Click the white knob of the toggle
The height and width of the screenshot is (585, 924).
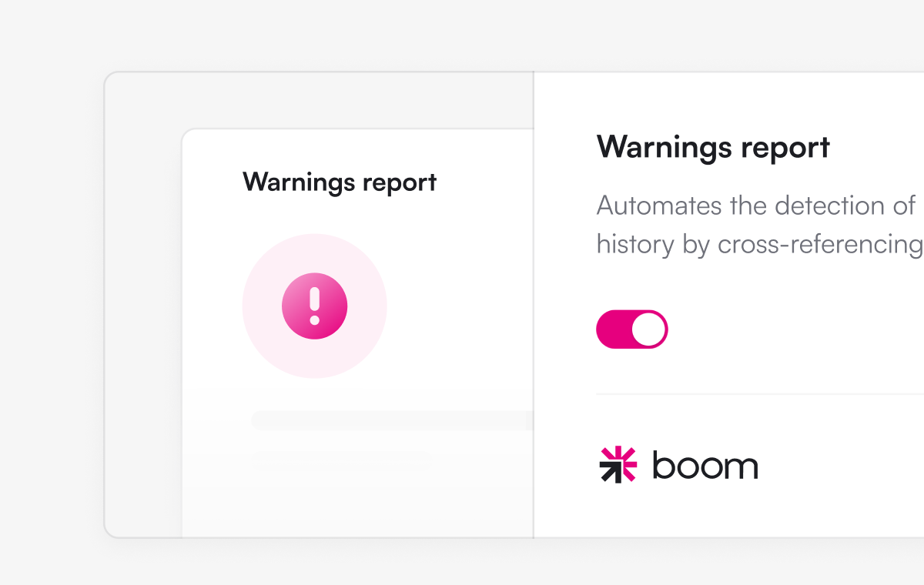click(x=648, y=329)
